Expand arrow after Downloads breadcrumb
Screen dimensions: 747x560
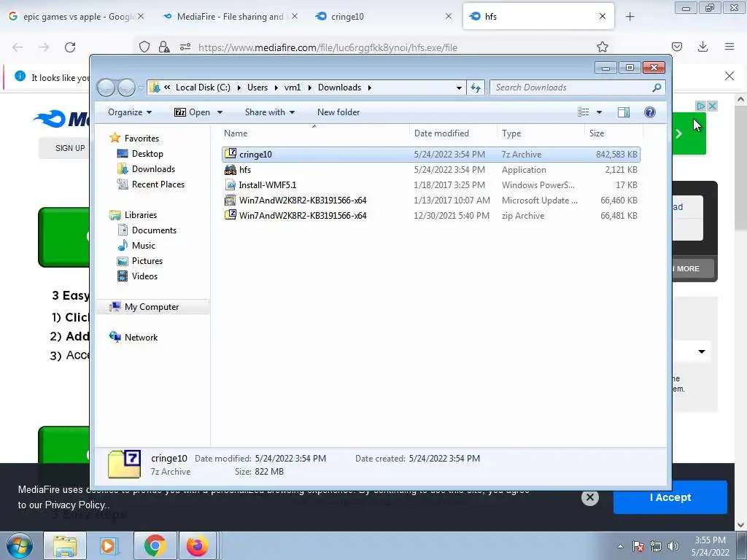pyautogui.click(x=370, y=87)
